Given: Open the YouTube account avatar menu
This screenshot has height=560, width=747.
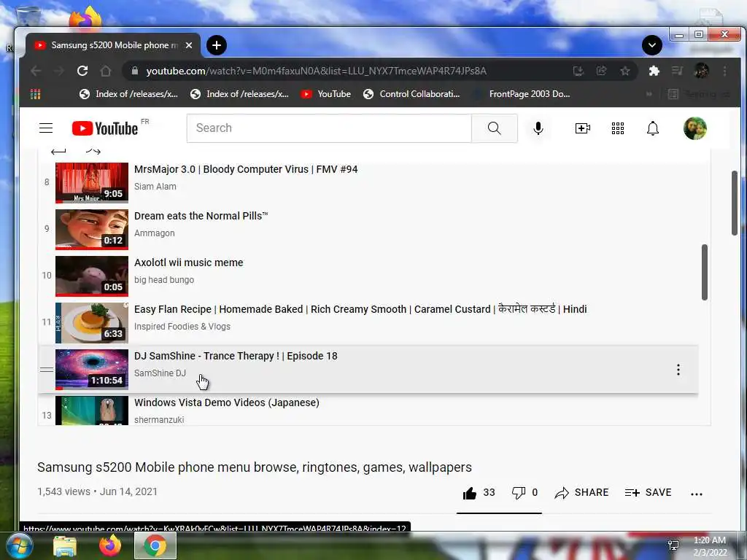Looking at the screenshot, I should click(x=695, y=128).
